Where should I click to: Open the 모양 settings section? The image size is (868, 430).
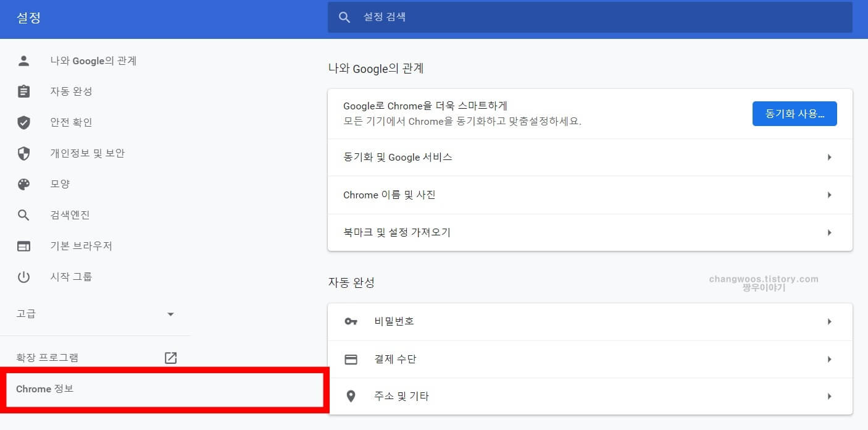[60, 184]
